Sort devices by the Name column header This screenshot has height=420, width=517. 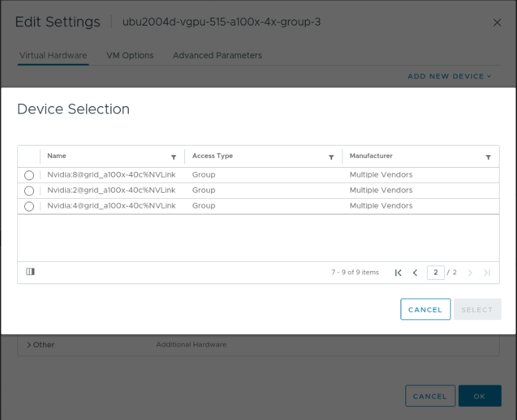pyautogui.click(x=57, y=156)
